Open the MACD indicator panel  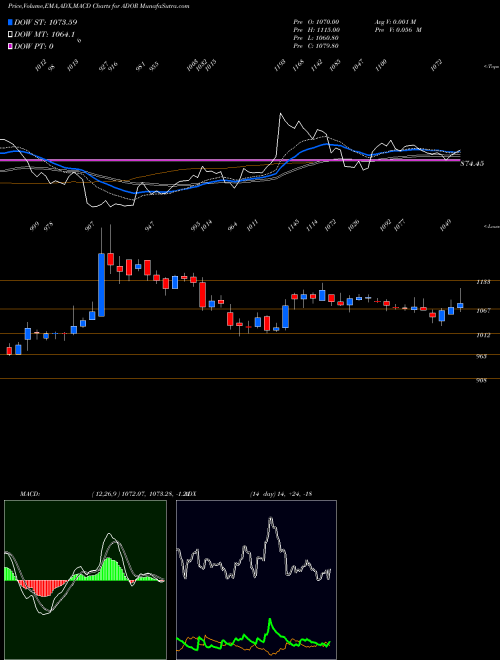click(x=85, y=580)
